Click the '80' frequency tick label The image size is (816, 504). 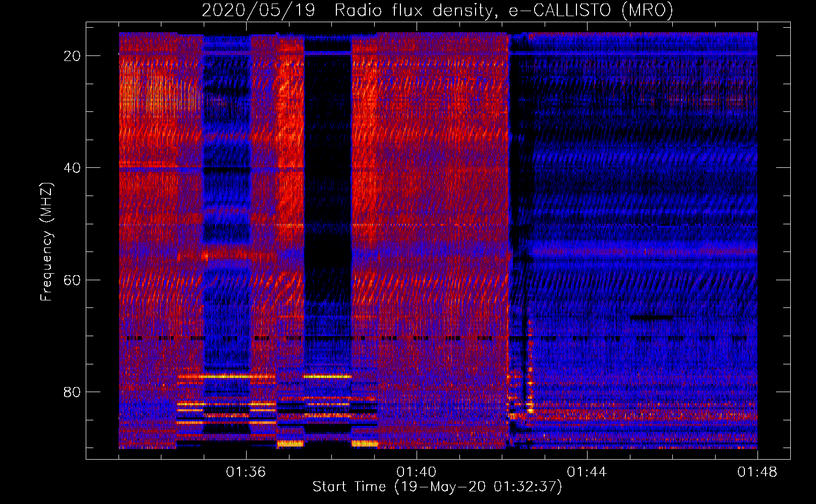click(x=73, y=392)
